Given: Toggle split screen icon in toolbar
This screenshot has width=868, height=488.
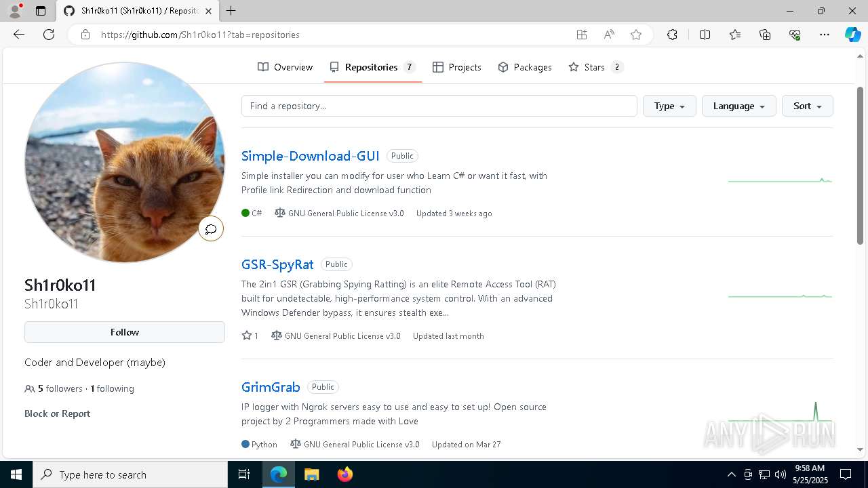Looking at the screenshot, I should coord(705,35).
